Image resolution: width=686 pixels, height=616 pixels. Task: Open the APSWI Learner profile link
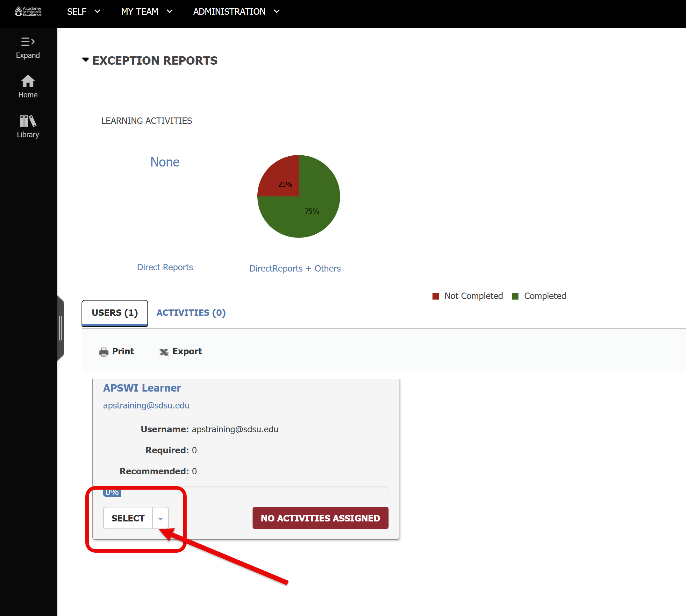[x=142, y=387]
